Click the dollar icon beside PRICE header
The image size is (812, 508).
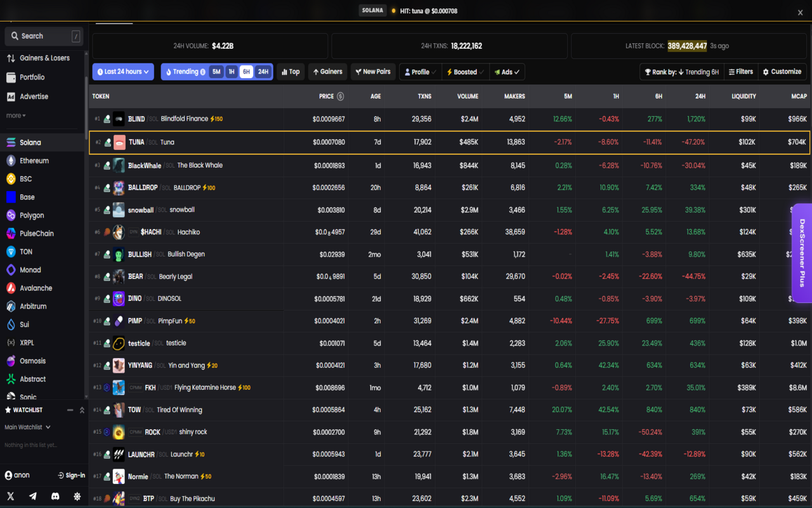coord(341,97)
